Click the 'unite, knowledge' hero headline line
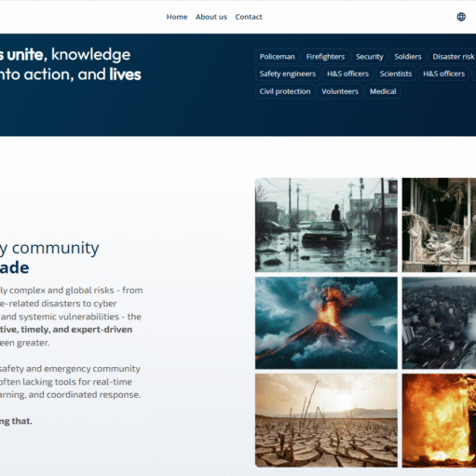This screenshot has width=476, height=476. coord(69,55)
